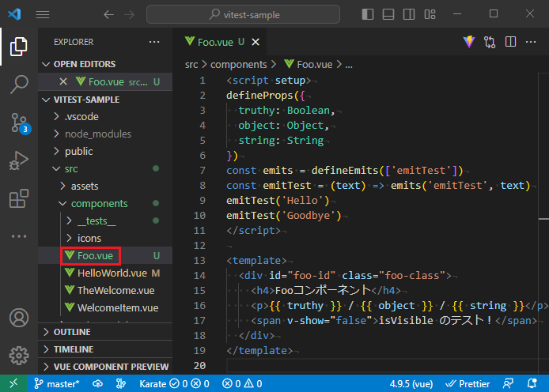Screen dimensions: 549x392
Task: Click the breadcrumb ellipsis segment
Action: pos(349,64)
